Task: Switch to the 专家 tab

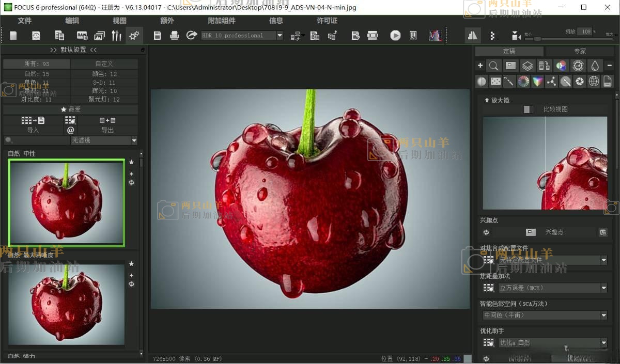Action: pos(580,51)
